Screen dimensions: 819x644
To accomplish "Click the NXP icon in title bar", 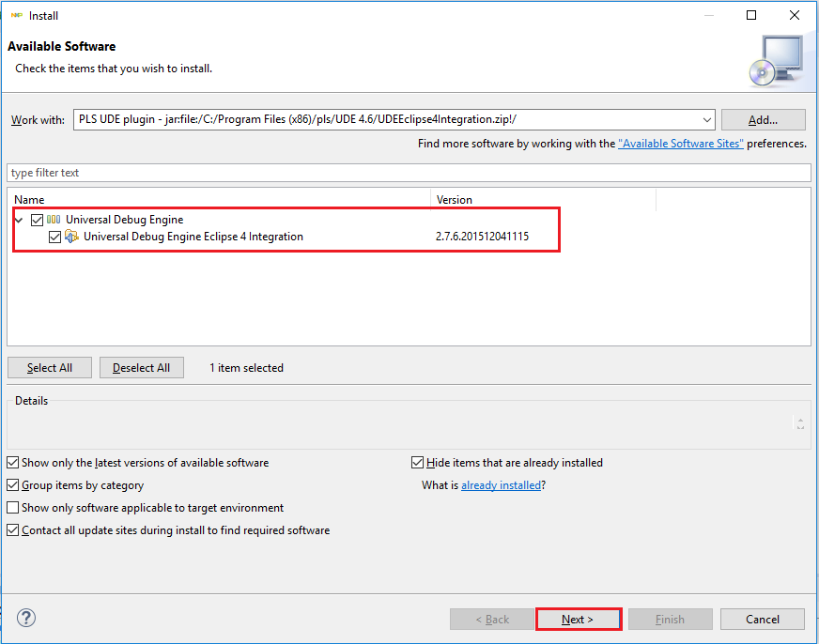I will [x=16, y=15].
